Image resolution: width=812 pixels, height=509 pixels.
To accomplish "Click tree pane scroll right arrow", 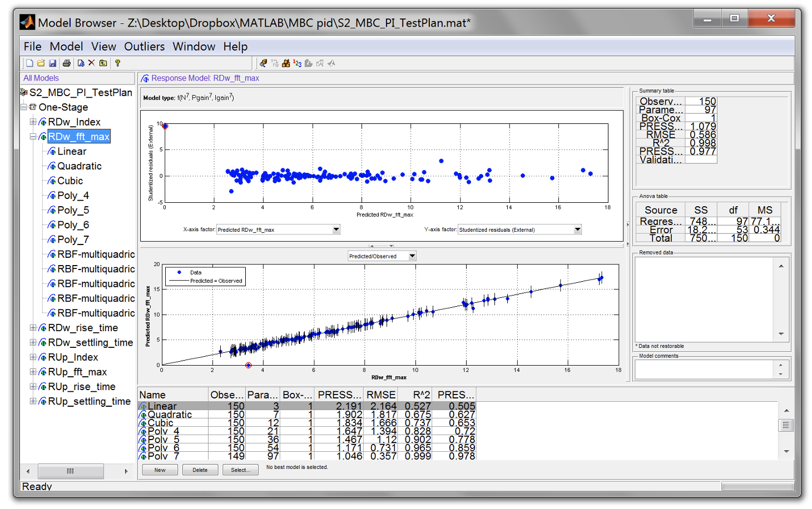I will 126,471.
